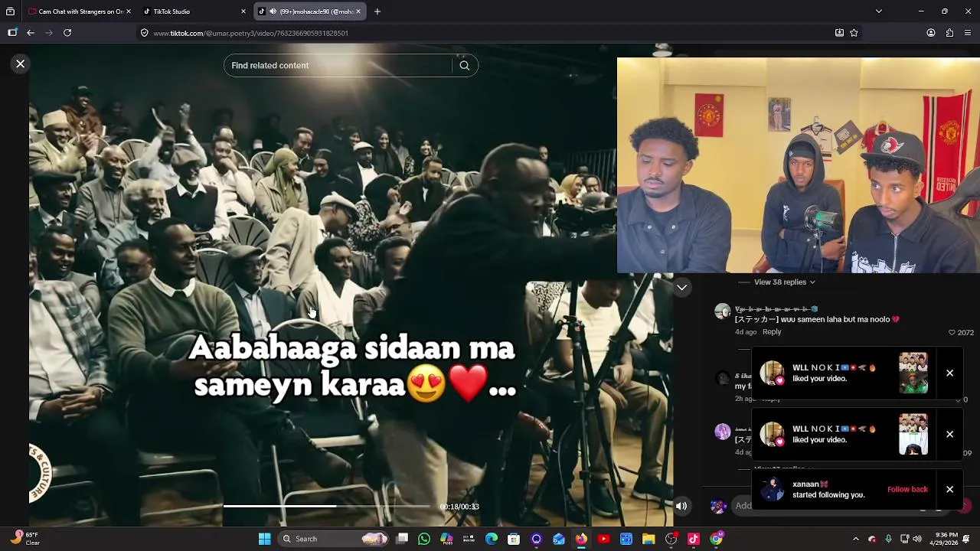This screenshot has width=980, height=551.
Task: Expand View 38 replies
Action: click(x=784, y=282)
